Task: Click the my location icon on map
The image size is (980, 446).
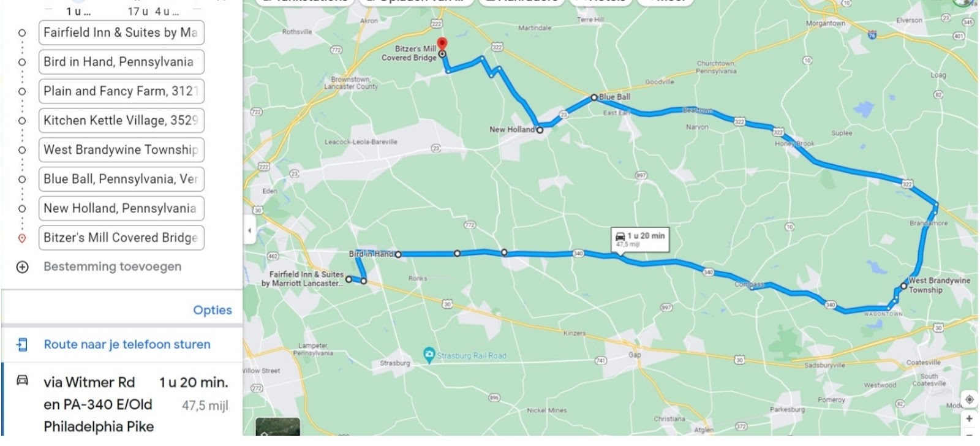Action: tap(969, 399)
